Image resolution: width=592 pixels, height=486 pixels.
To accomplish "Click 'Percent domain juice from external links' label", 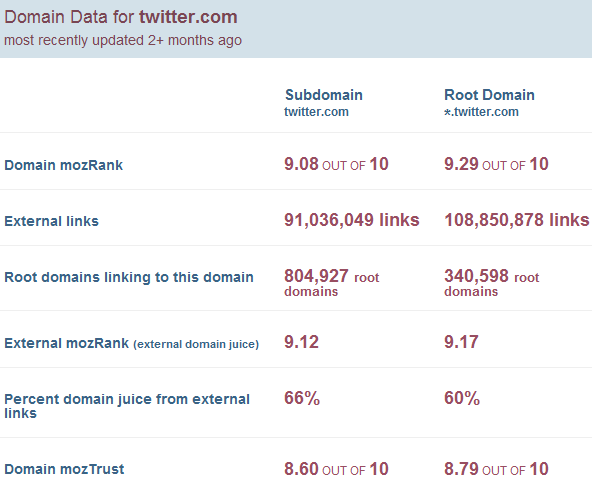I will pyautogui.click(x=127, y=406).
